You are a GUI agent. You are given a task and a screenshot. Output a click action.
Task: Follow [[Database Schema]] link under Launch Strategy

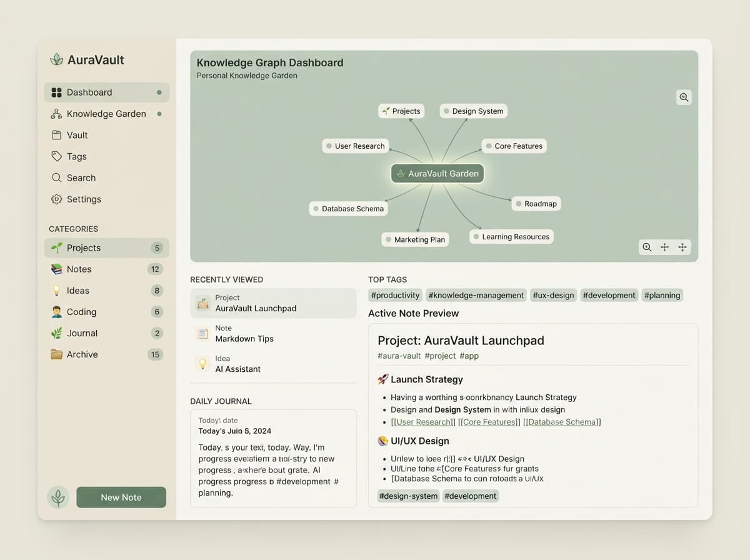pyautogui.click(x=562, y=422)
